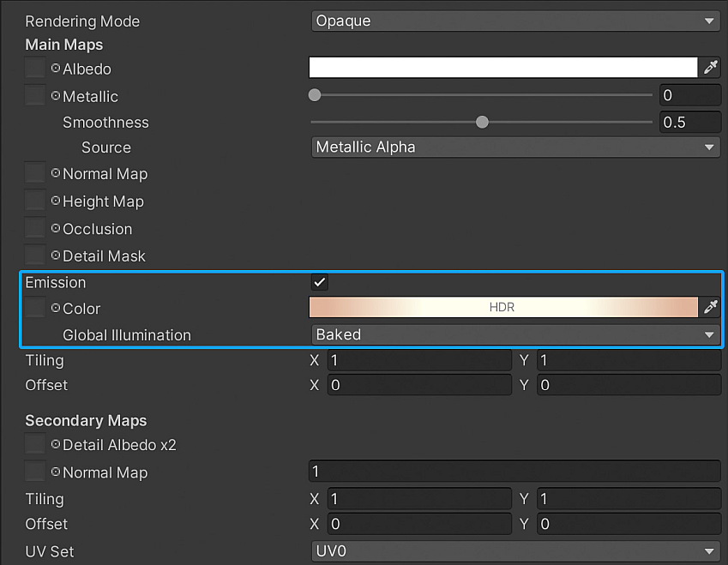Use the eyedropper next to the Emission color
728x565 pixels.
pos(713,307)
